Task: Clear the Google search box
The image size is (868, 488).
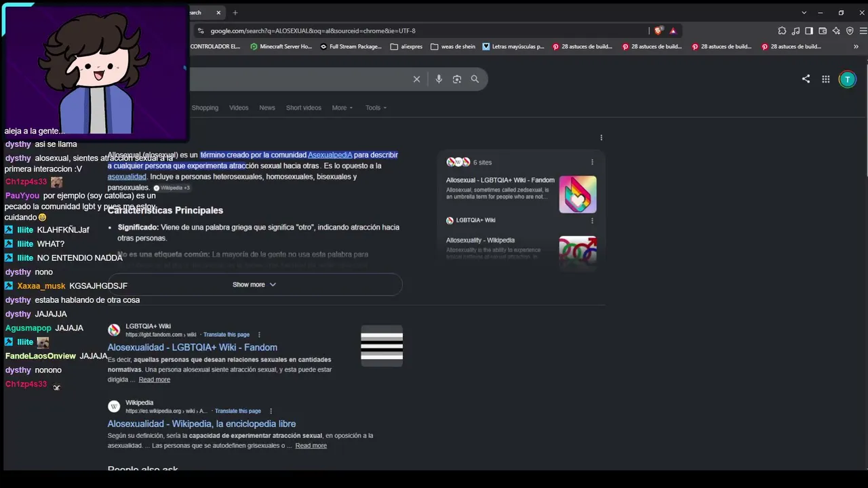Action: (x=417, y=79)
